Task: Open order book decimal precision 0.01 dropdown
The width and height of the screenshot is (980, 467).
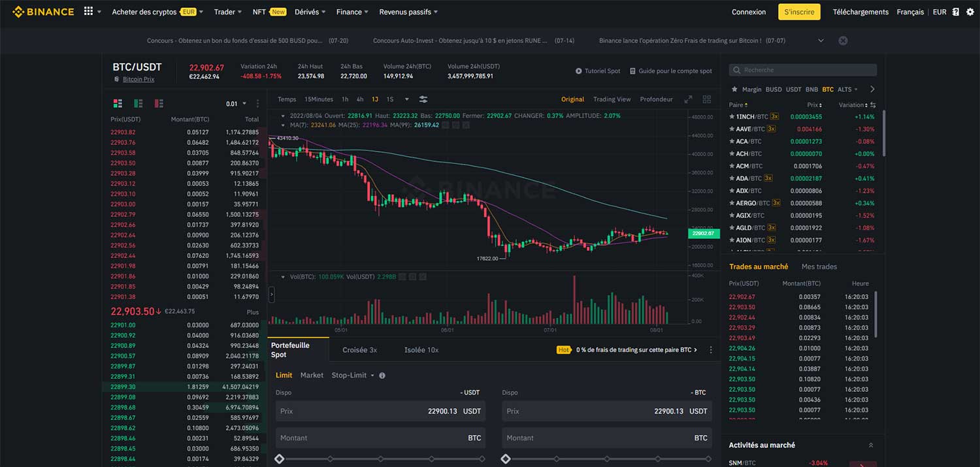Action: [x=237, y=103]
